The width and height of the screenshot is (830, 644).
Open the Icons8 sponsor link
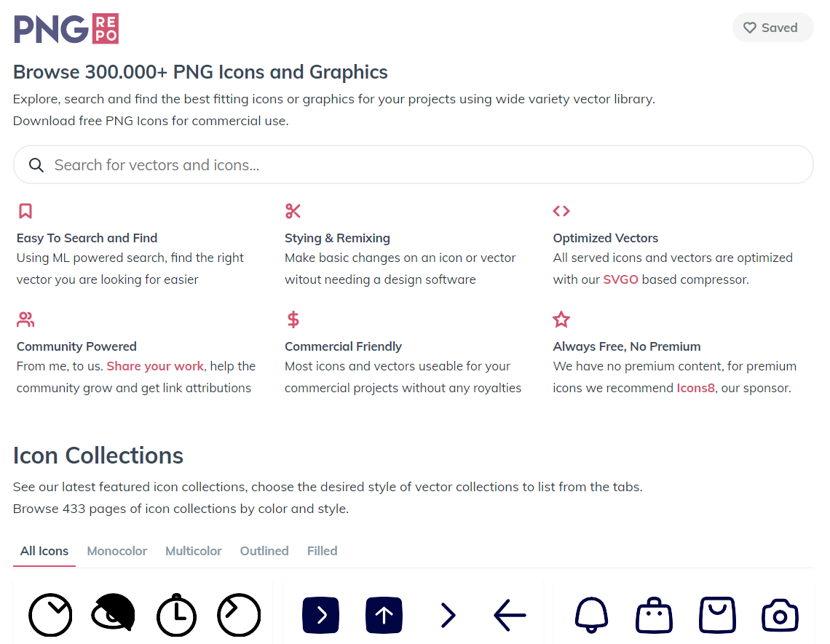click(x=695, y=388)
